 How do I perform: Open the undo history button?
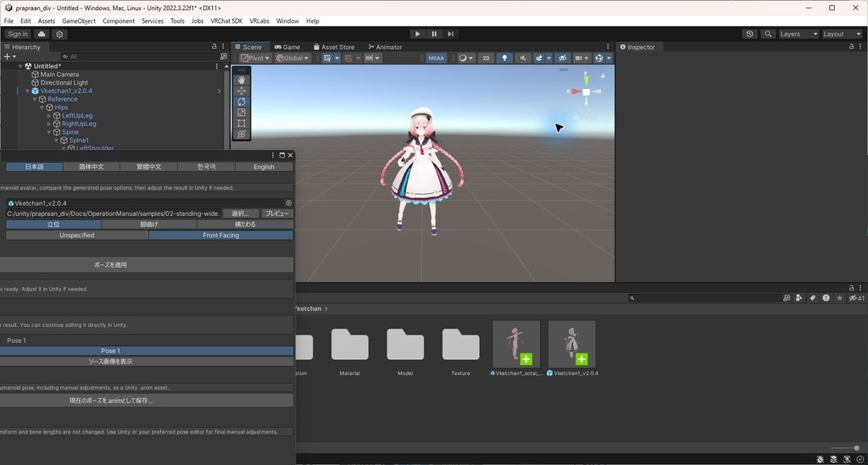tap(749, 34)
